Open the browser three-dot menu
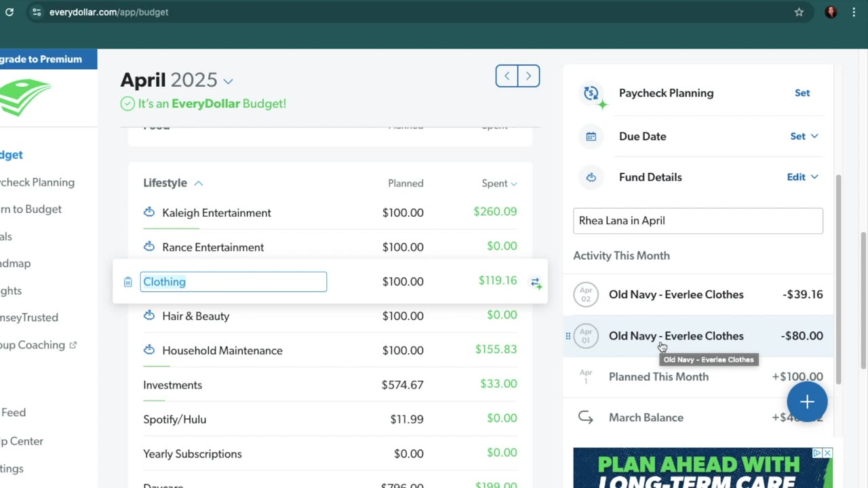Screen dimensions: 868x488 [853, 12]
